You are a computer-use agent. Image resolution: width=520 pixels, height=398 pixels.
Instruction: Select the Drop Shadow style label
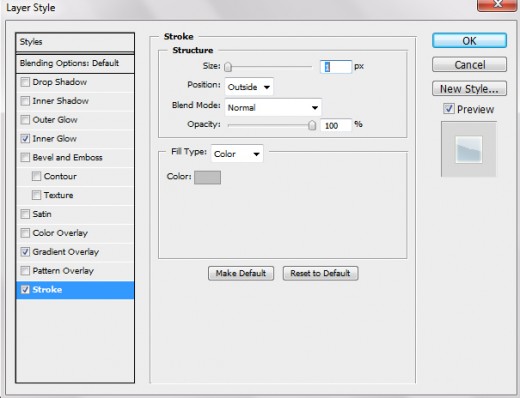tap(60, 82)
